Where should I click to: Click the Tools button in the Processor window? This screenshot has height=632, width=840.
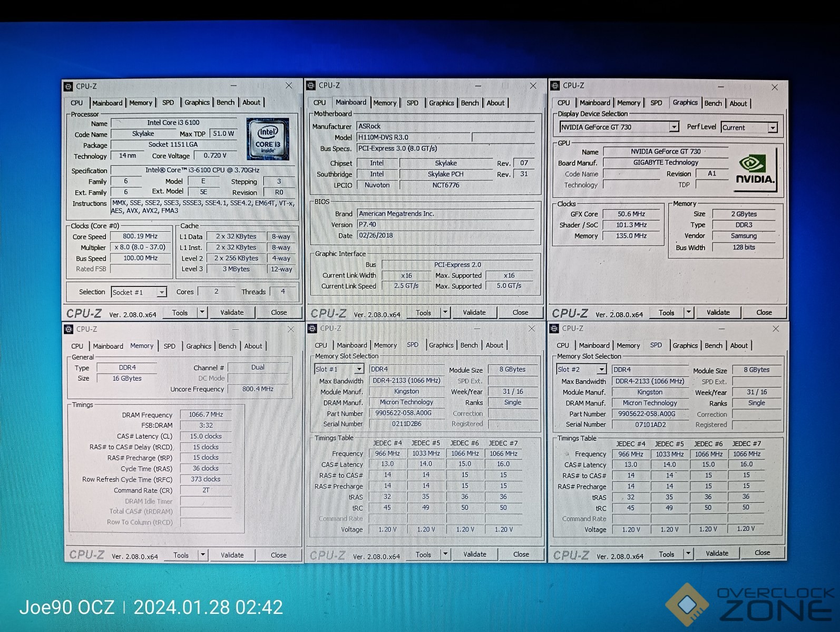click(180, 313)
